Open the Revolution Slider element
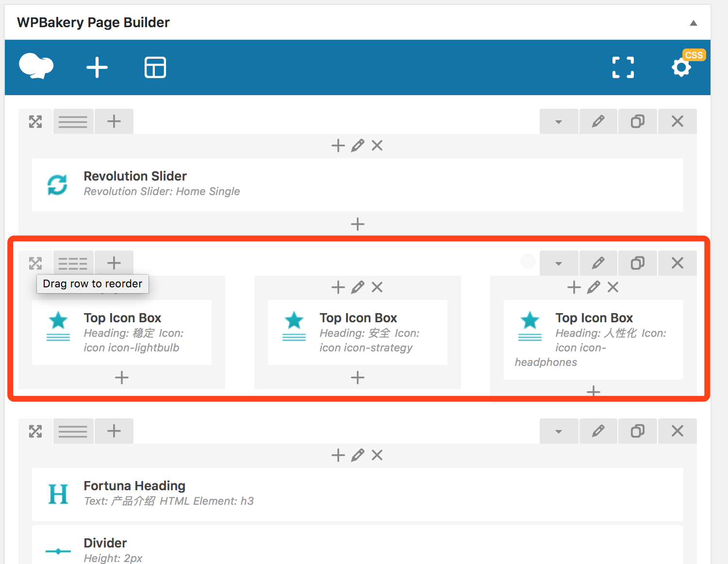Viewport: 728px width, 564px height. [358, 184]
